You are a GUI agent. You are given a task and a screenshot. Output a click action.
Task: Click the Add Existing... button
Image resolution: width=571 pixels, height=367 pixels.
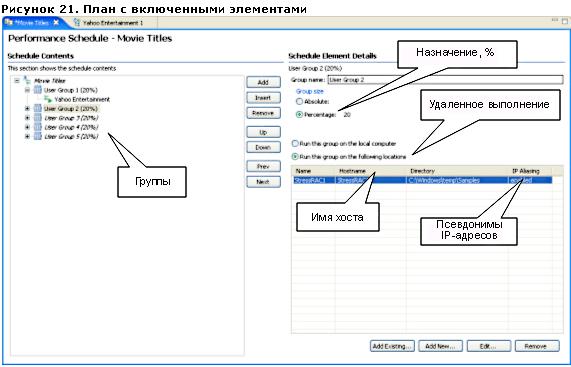(x=392, y=346)
